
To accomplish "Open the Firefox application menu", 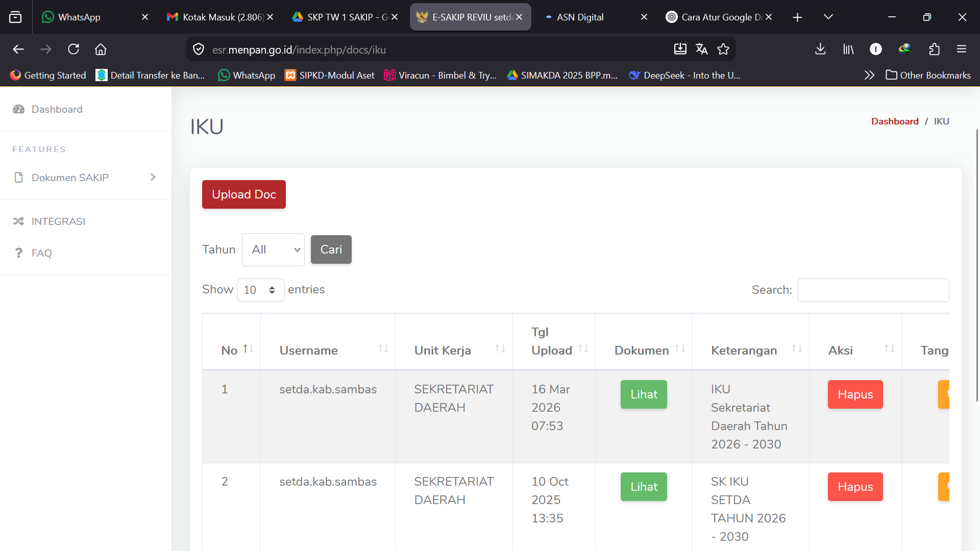I will pyautogui.click(x=962, y=49).
